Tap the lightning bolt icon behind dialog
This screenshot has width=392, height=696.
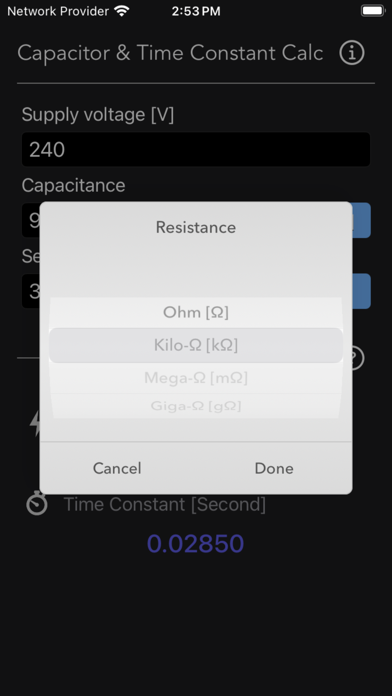pos(35,423)
